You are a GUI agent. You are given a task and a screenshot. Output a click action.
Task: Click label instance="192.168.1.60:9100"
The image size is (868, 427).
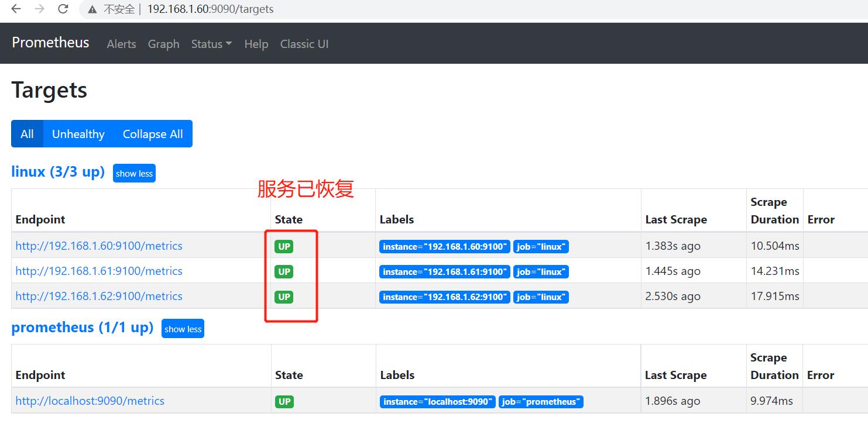(445, 247)
